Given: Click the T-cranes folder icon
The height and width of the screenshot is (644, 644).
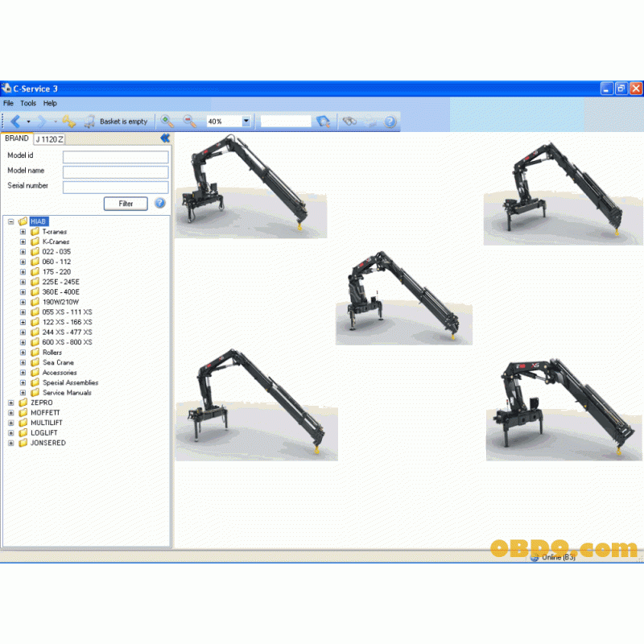Looking at the screenshot, I should [x=35, y=232].
